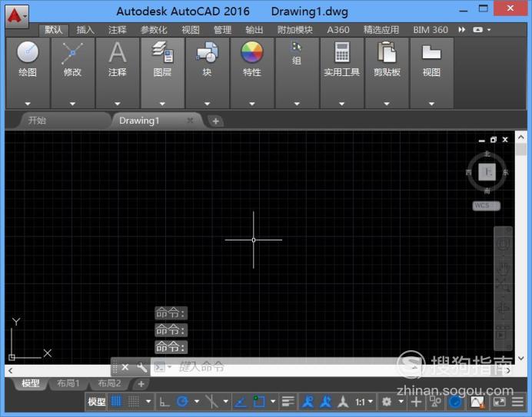Switch to the 插入 (Insert) ribbon tab

pos(85,30)
